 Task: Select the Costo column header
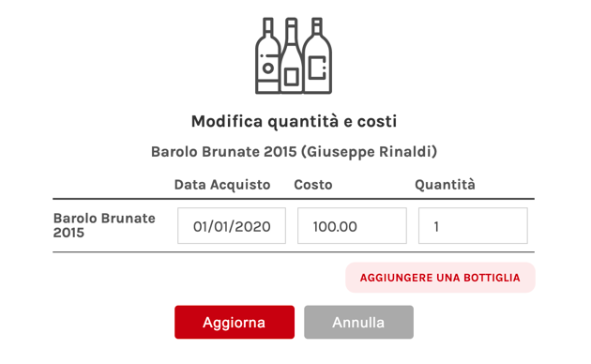(x=313, y=185)
